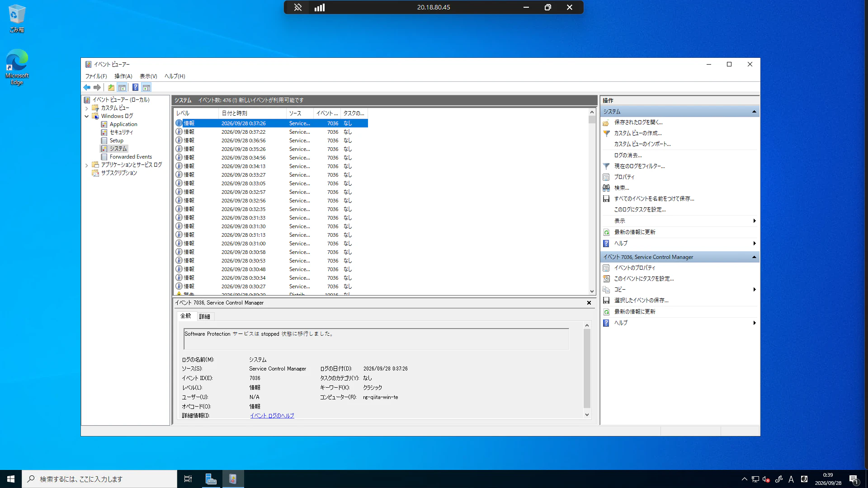This screenshot has height=488, width=868.
Task: Click ログの消去 action
Action: click(x=627, y=155)
